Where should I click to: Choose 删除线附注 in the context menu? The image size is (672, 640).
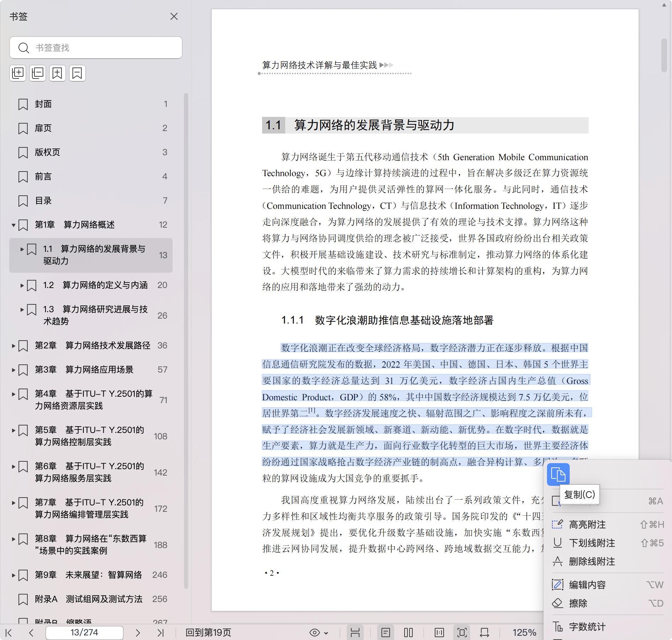(592, 562)
